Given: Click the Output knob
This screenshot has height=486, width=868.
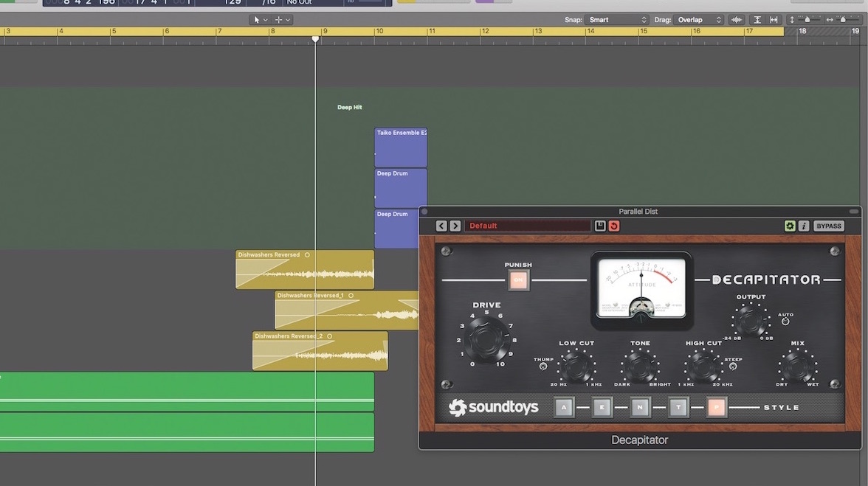Looking at the screenshot, I should [750, 320].
